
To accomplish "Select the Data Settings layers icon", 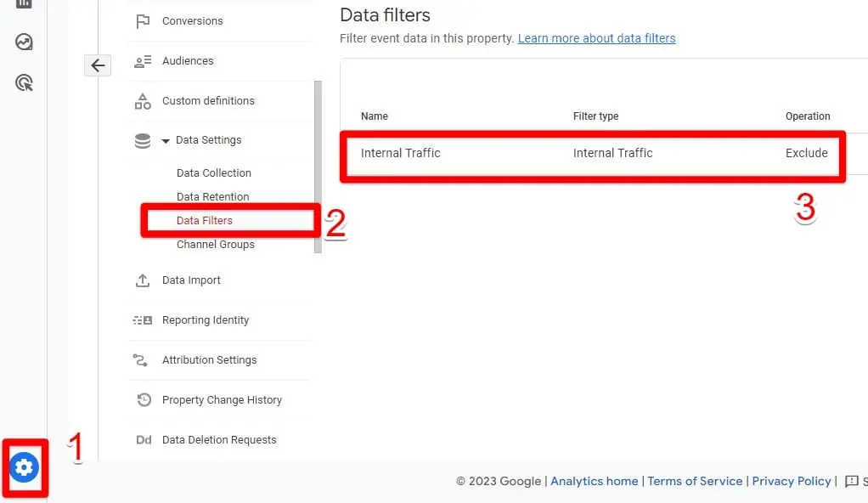I will [x=141, y=139].
